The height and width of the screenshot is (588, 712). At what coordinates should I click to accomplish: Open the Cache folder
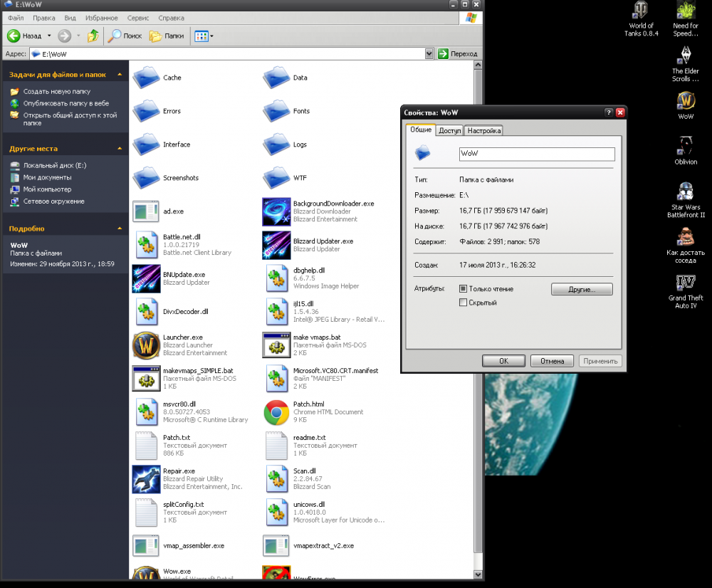pos(146,78)
